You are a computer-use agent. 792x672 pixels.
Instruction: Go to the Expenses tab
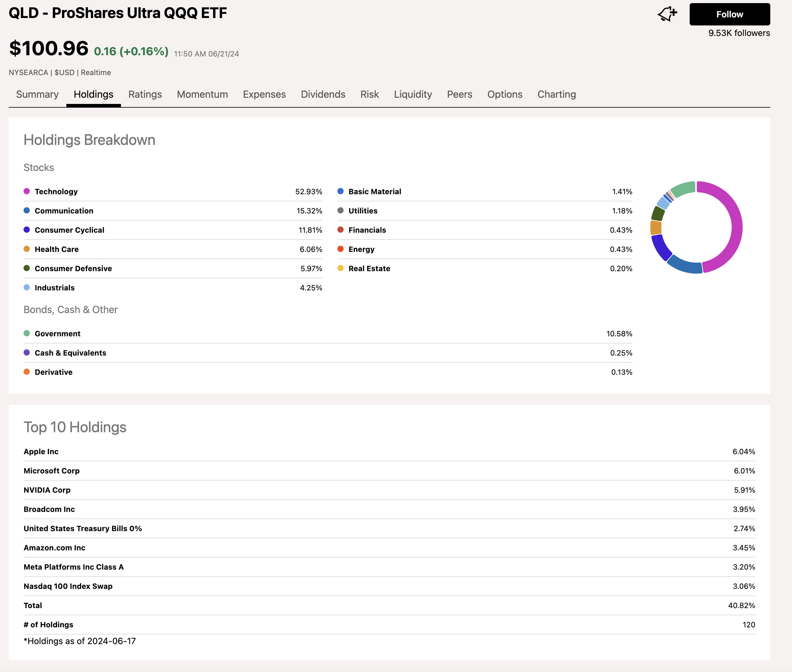264,95
